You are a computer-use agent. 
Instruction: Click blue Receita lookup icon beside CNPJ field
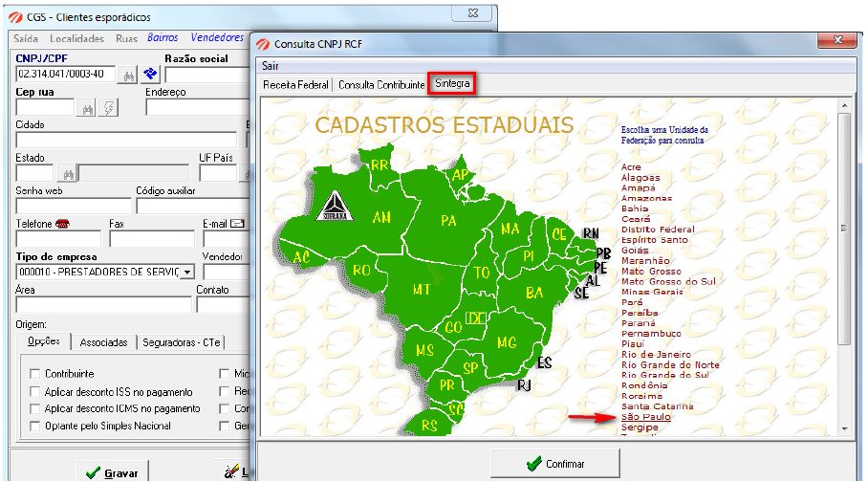click(x=150, y=75)
